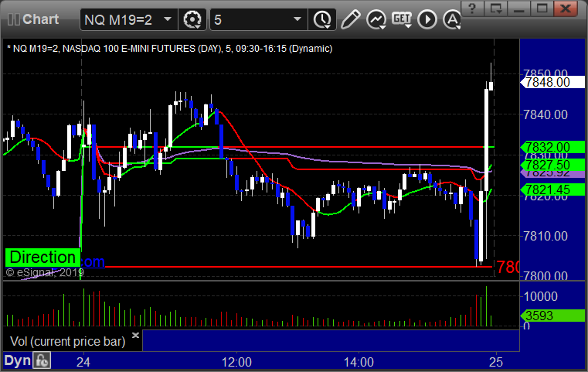Viewport: 588px width, 372px height.
Task: Open the studies line-chart icon
Action: [376, 19]
